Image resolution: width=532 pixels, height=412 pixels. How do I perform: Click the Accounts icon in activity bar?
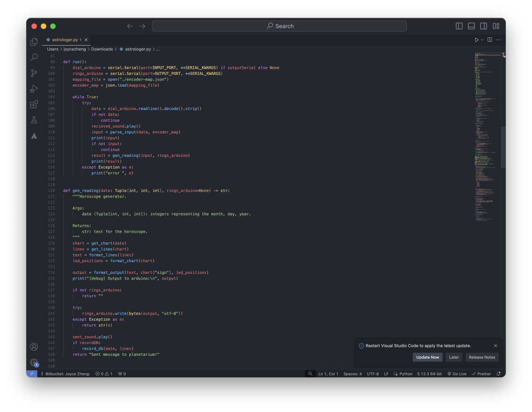tap(34, 347)
